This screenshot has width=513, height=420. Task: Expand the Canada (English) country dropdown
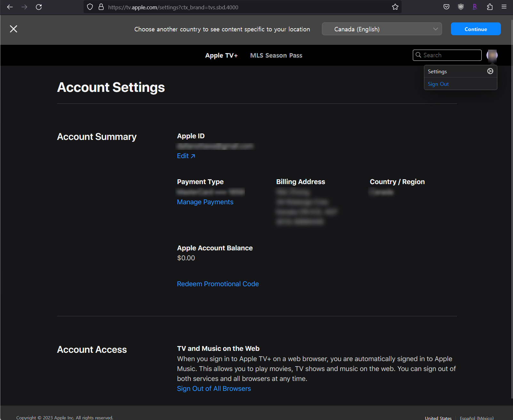381,29
